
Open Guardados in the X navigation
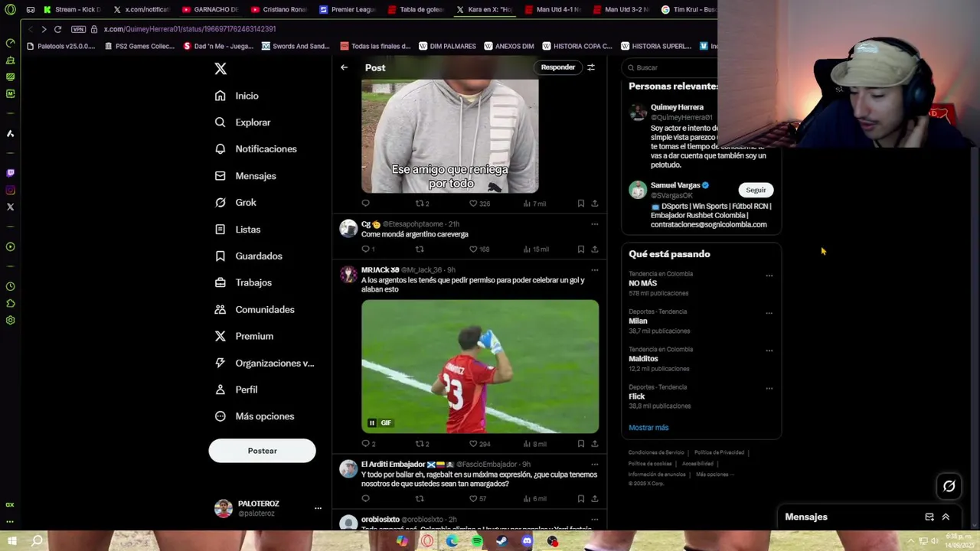click(250, 256)
